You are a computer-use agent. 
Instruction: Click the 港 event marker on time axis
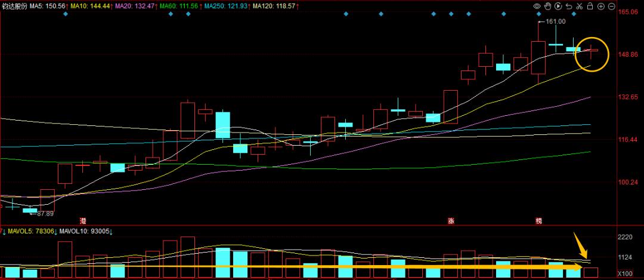[84, 221]
